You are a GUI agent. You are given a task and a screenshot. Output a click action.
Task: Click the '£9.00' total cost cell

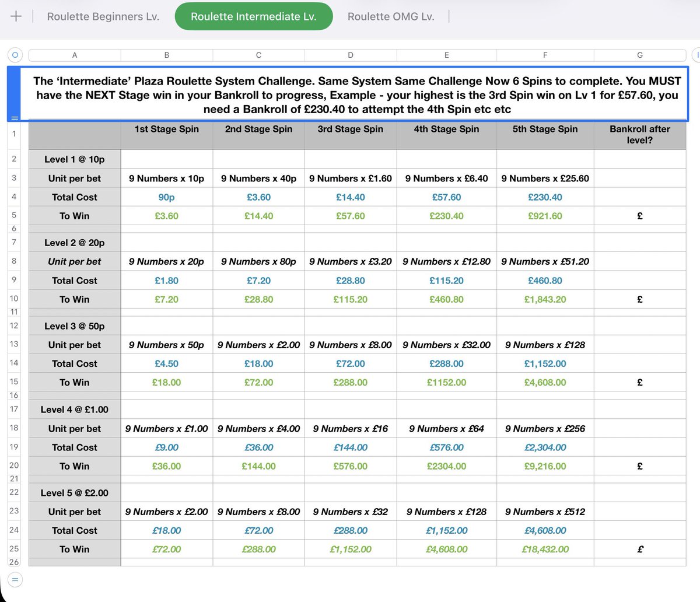coord(167,447)
